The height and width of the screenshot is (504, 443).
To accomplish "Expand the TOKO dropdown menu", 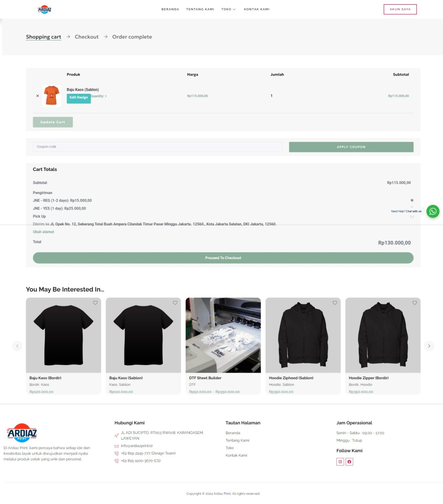I will [228, 9].
